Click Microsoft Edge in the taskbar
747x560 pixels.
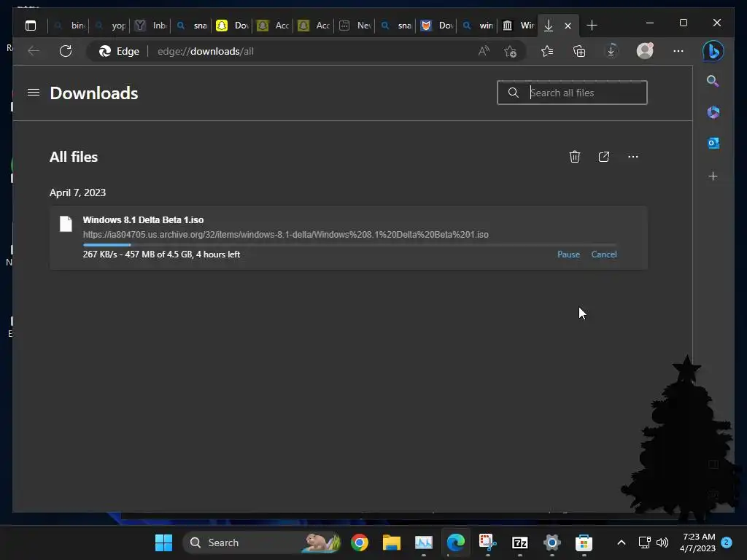point(455,542)
